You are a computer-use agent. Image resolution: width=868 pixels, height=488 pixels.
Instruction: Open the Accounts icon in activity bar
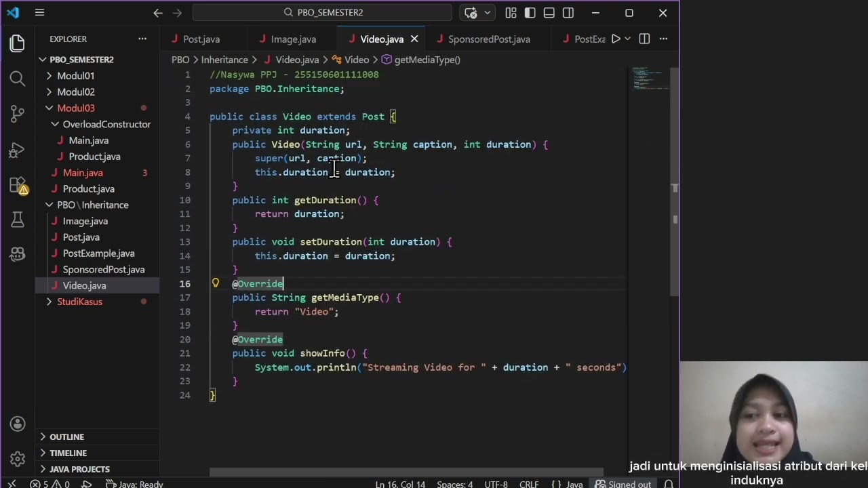[x=18, y=424]
